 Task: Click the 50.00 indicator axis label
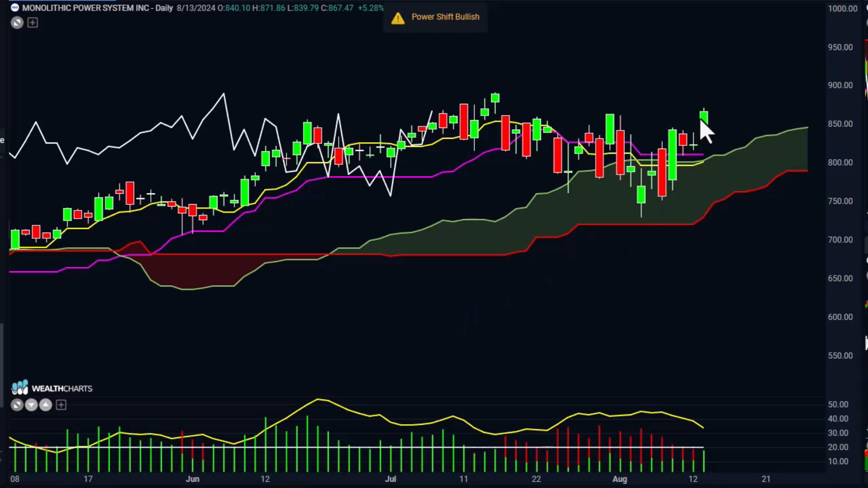pos(838,404)
